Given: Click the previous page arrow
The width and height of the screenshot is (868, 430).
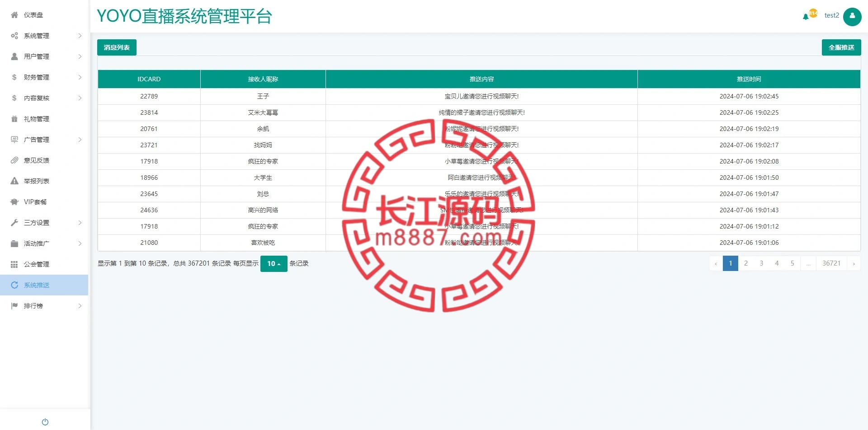Looking at the screenshot, I should point(716,263).
